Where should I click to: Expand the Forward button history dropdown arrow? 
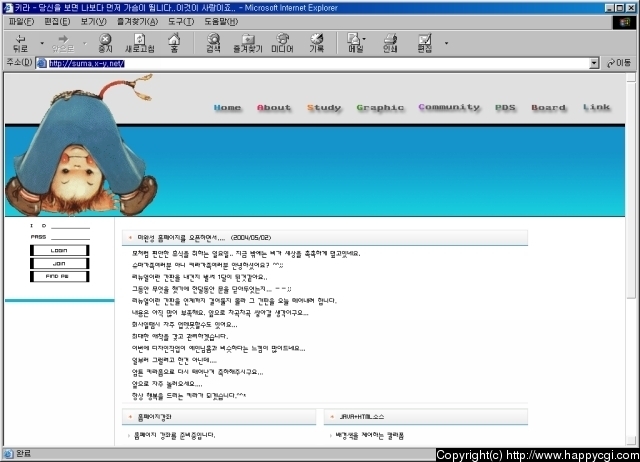(85, 43)
